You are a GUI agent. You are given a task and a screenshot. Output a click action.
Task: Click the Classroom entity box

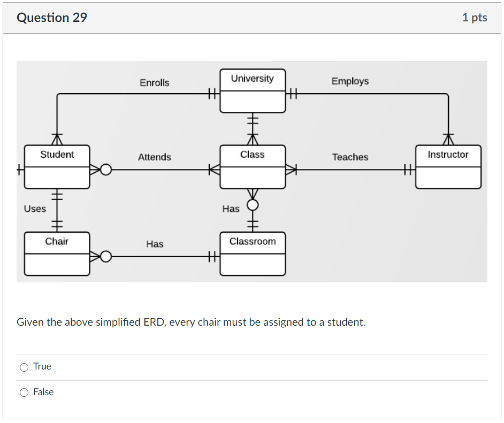click(253, 254)
